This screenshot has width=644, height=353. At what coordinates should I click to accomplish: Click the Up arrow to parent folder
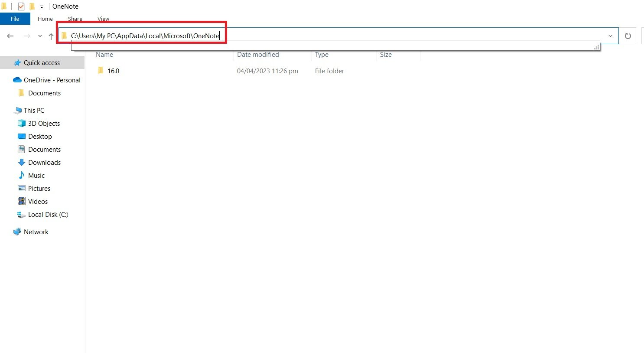click(51, 36)
